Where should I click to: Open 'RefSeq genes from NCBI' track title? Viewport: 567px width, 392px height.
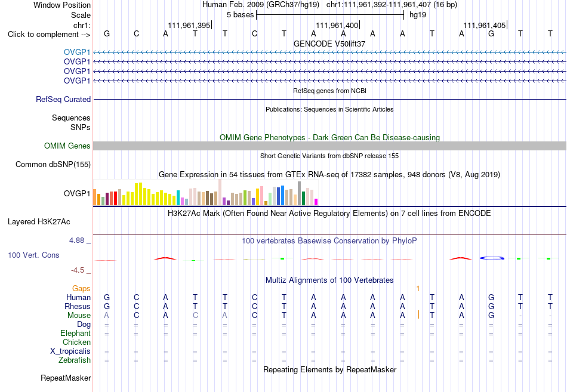click(x=329, y=91)
